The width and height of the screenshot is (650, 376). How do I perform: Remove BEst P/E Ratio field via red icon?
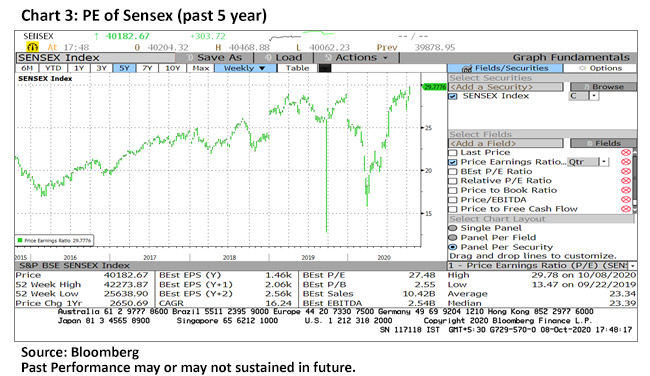(x=626, y=172)
